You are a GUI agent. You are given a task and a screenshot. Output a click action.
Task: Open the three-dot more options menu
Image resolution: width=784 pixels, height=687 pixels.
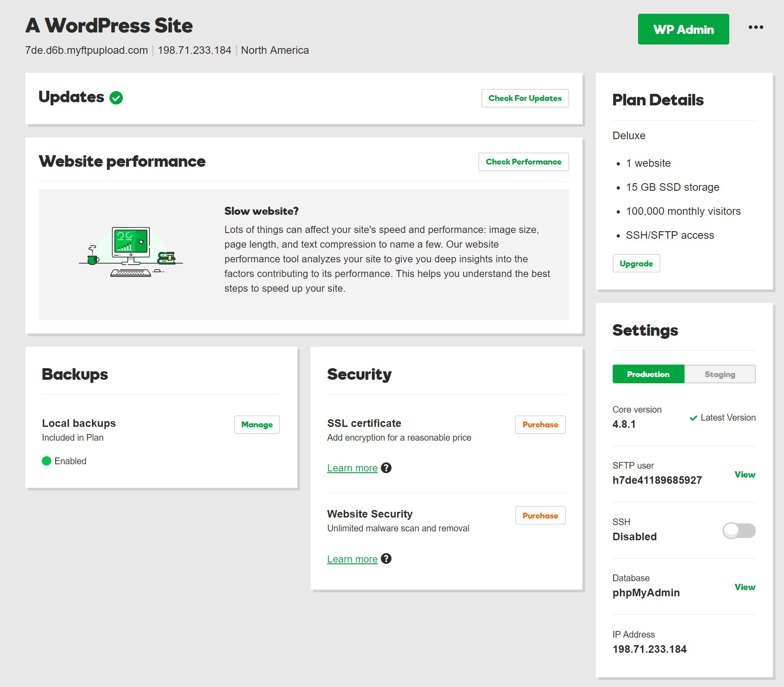click(756, 28)
